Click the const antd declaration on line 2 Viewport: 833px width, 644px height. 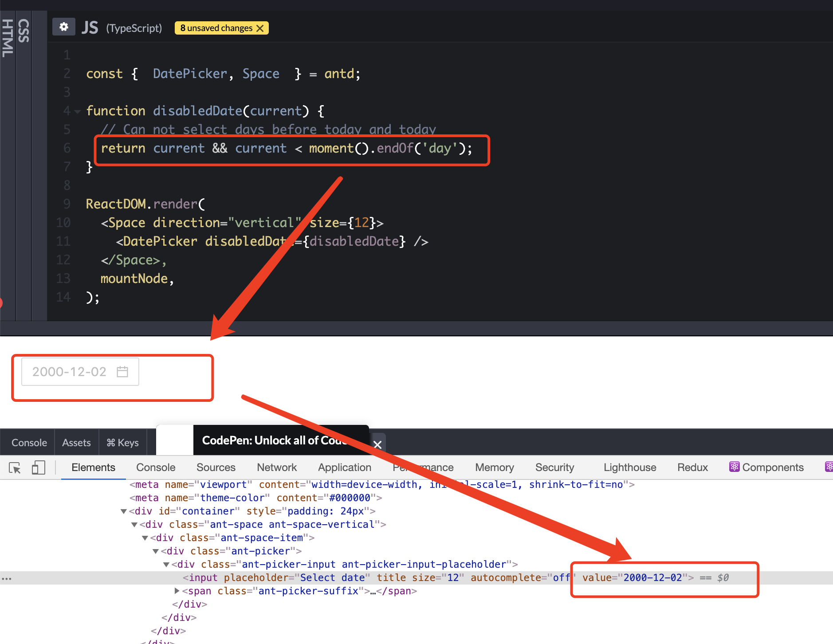click(223, 74)
